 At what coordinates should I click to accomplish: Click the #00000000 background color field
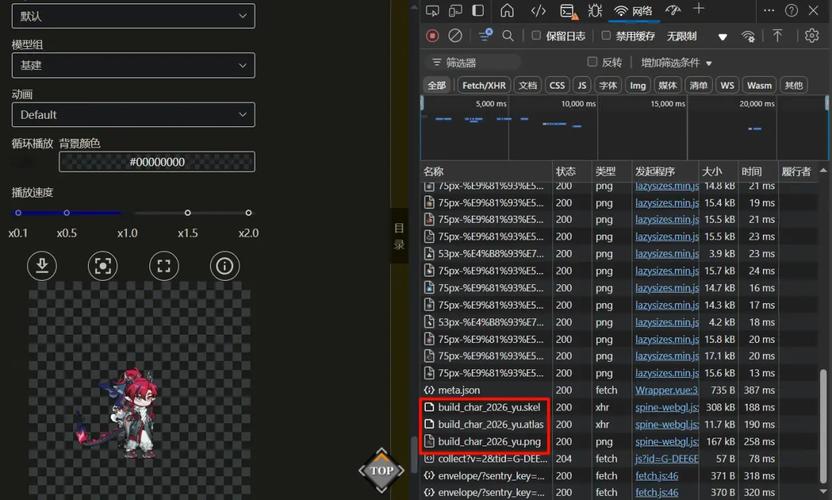coord(157,161)
